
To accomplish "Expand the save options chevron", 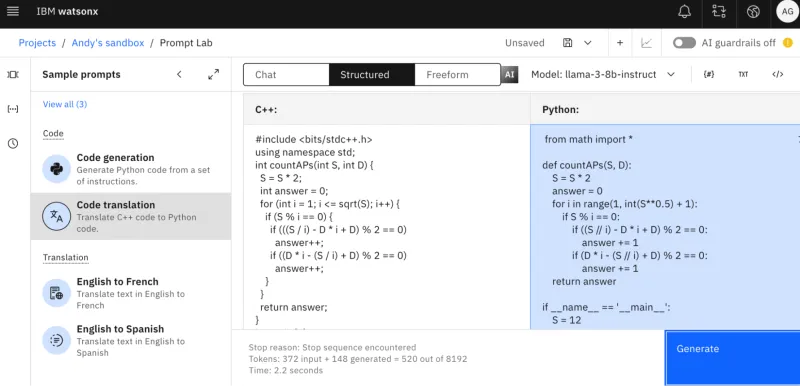I will point(588,43).
